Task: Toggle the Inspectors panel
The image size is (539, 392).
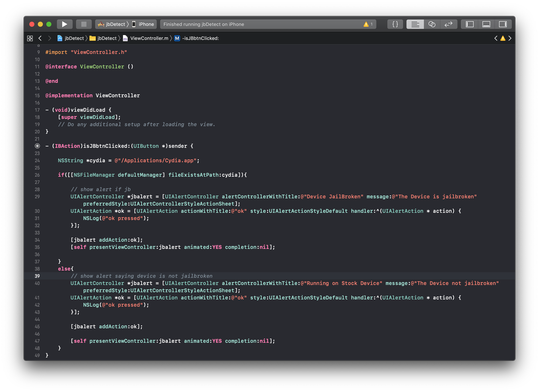Action: (x=503, y=24)
